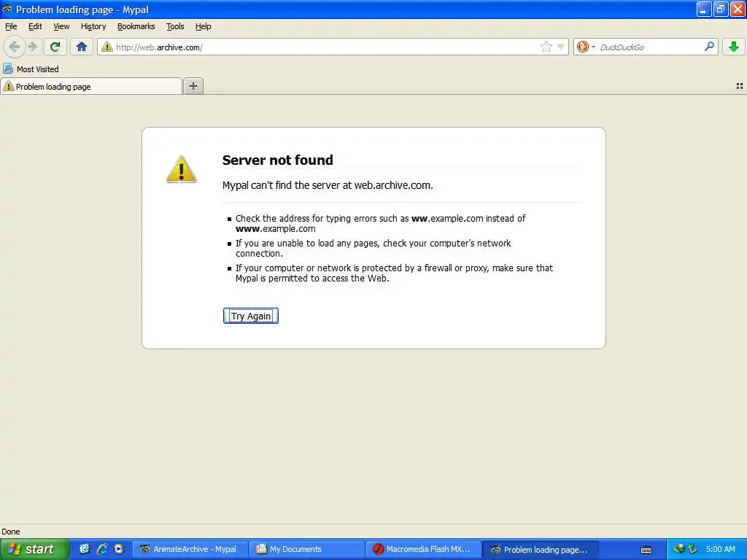Minimize the Mypal window

pyautogui.click(x=704, y=9)
